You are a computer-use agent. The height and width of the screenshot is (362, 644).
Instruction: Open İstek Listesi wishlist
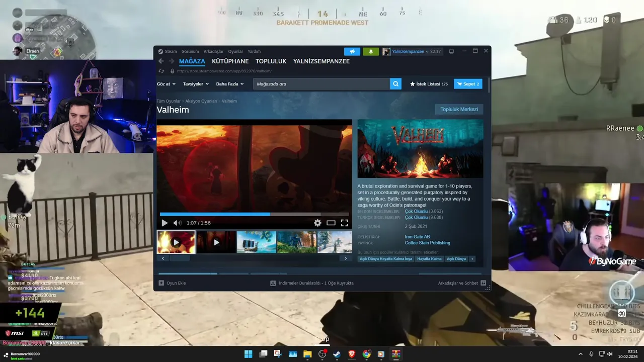point(429,84)
